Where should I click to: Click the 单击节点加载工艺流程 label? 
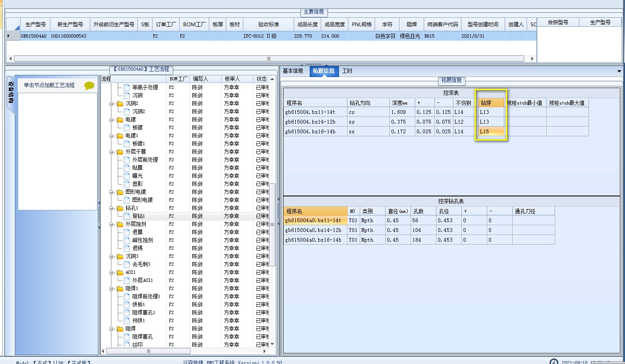[49, 85]
